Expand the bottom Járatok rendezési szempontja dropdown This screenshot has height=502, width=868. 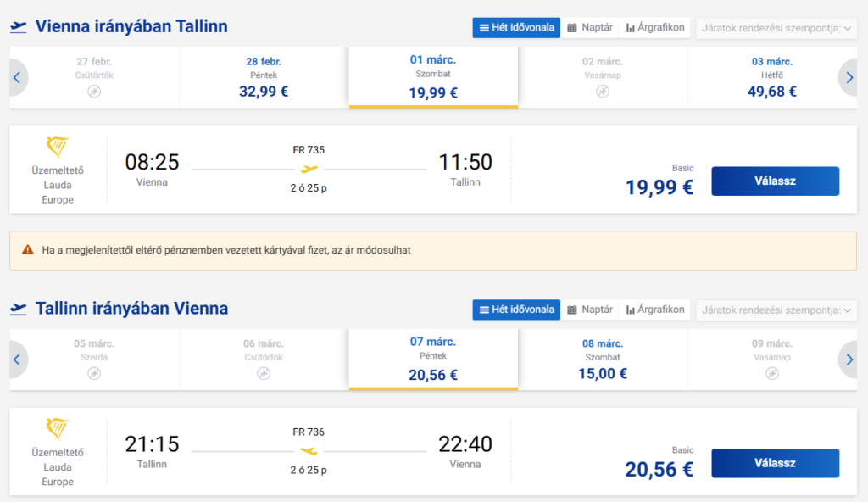[776, 310]
